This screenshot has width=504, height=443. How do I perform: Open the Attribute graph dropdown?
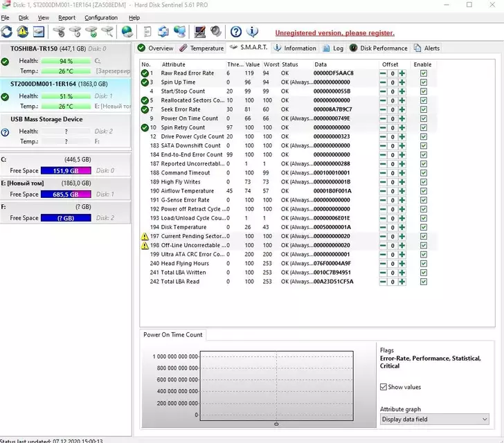(435, 419)
